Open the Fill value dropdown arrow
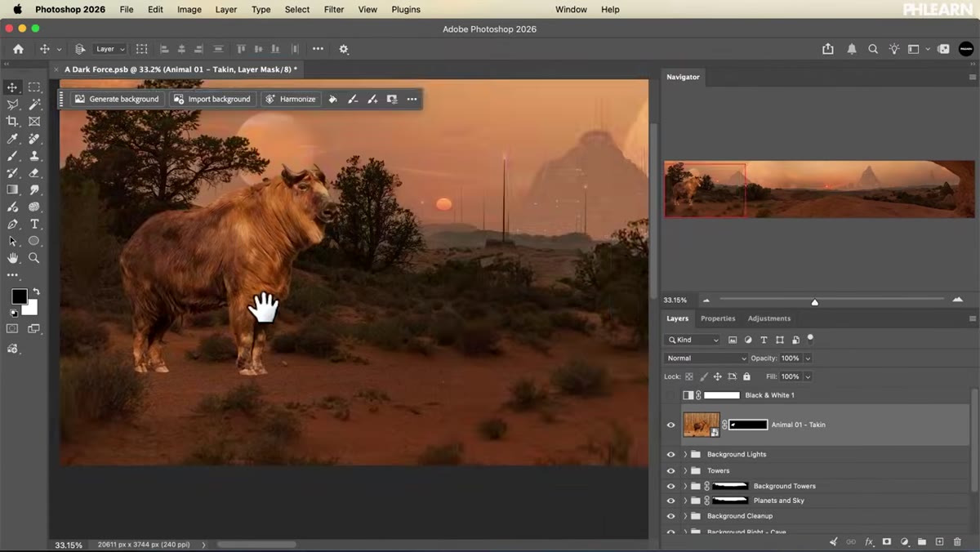This screenshot has width=980, height=552. (808, 376)
